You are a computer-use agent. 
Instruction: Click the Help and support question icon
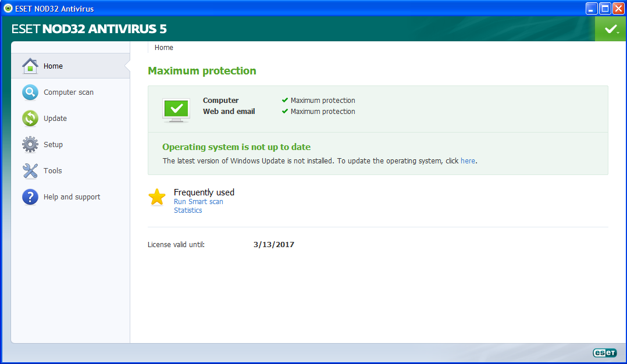tap(30, 197)
